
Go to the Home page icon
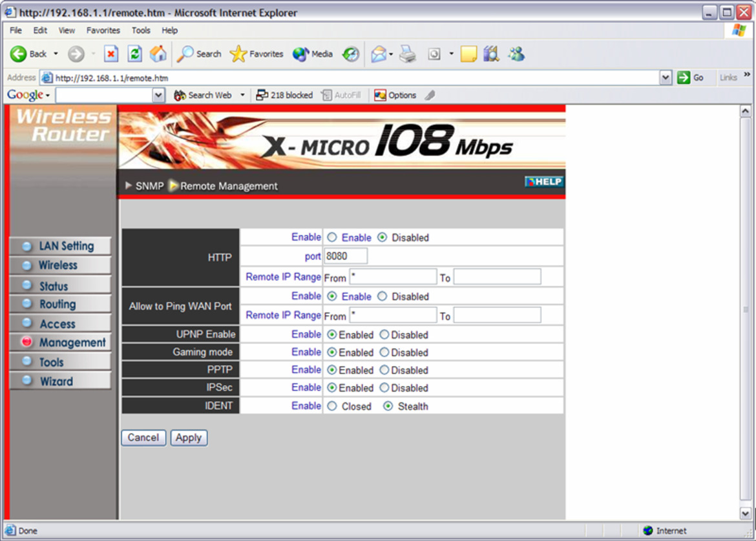tap(158, 54)
